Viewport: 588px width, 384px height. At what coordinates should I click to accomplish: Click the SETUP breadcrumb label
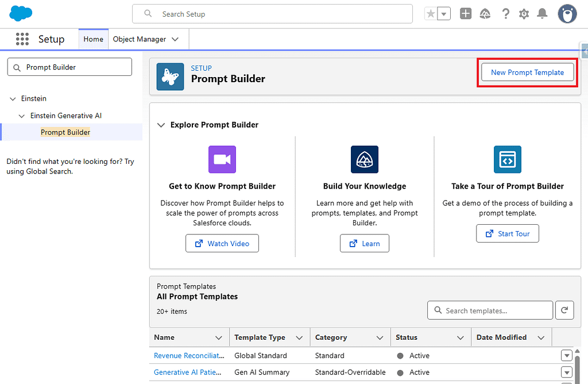point(202,68)
